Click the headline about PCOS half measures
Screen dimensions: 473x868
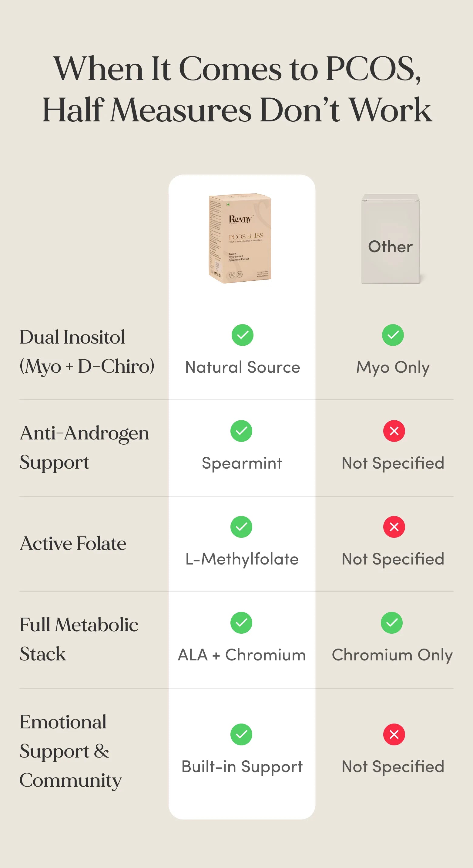coord(237,89)
